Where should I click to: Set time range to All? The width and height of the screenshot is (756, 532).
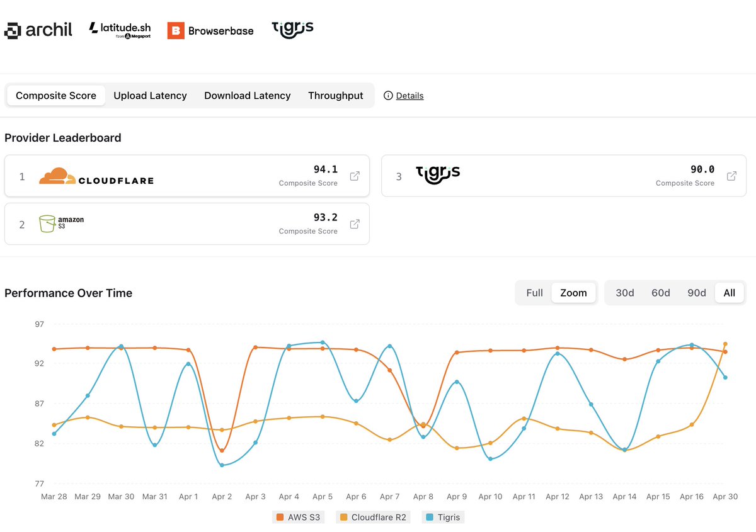pos(730,293)
